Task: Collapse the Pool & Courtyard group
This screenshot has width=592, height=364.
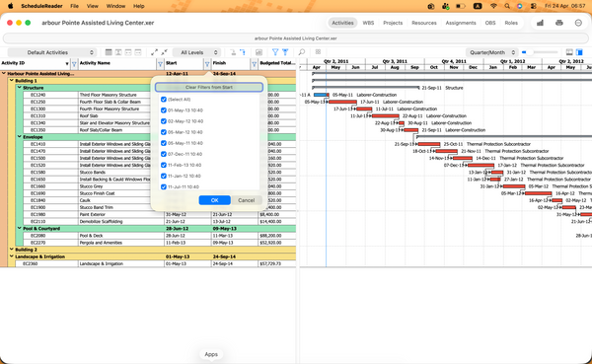Action: pos(20,228)
